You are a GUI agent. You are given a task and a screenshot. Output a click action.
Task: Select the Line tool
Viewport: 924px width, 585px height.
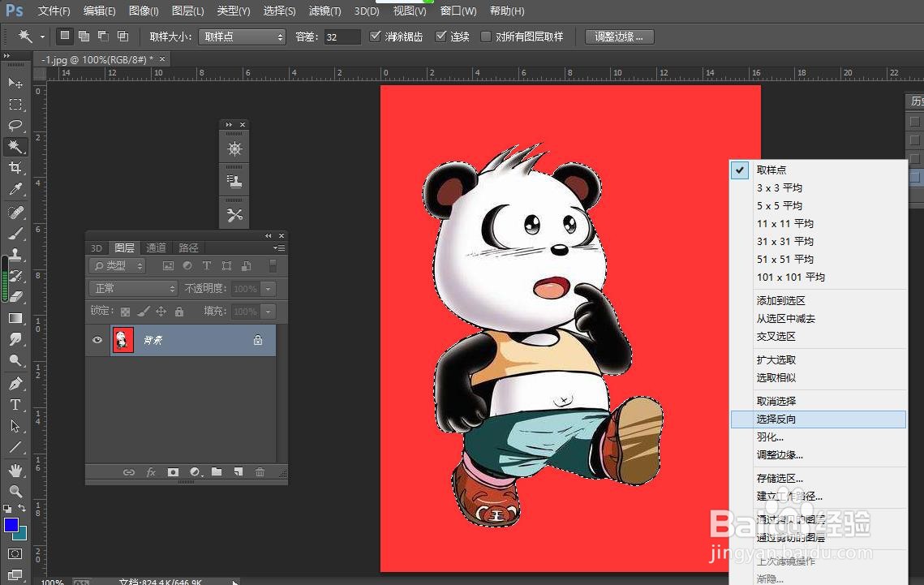click(x=15, y=447)
